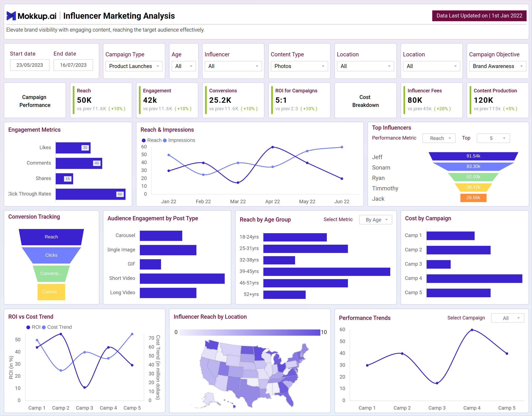532x416 pixels.
Task: Select the Content Production 120K card
Action: point(498,100)
